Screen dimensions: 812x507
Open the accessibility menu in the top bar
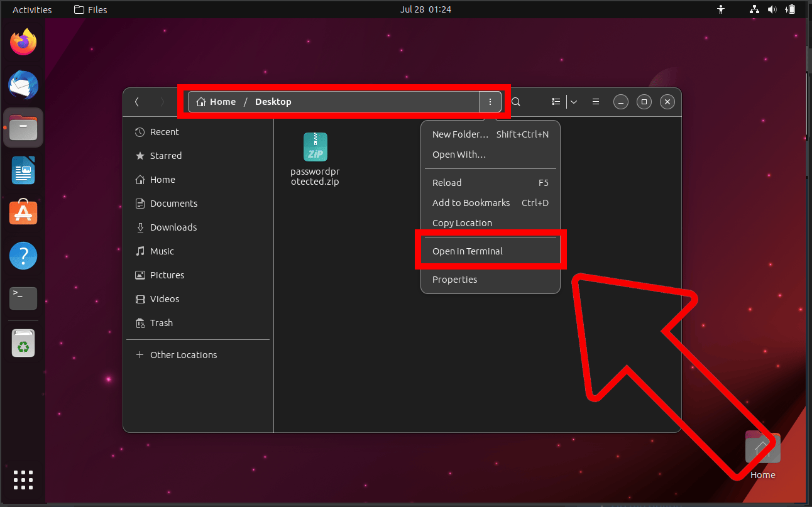click(x=721, y=9)
